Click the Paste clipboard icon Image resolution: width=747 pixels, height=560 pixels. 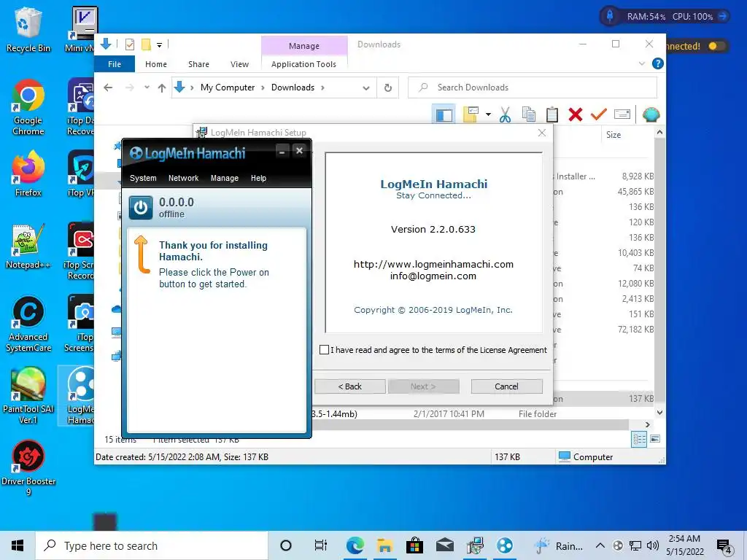[x=551, y=114]
